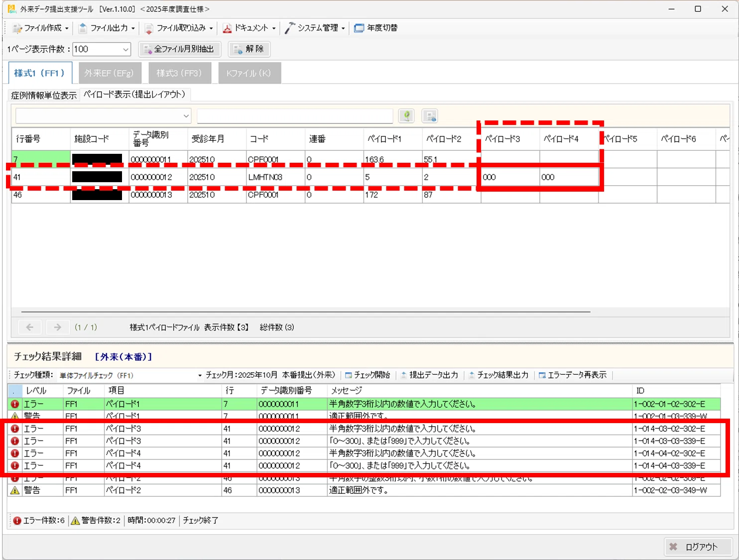Click the ログアウト button
Viewport: 739px width, 560px height.
pos(698,547)
